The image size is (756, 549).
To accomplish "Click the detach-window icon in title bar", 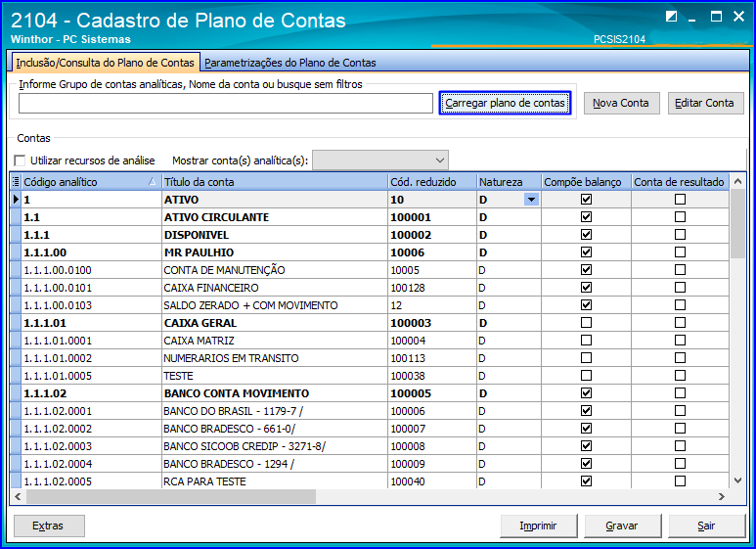I will pos(671,17).
